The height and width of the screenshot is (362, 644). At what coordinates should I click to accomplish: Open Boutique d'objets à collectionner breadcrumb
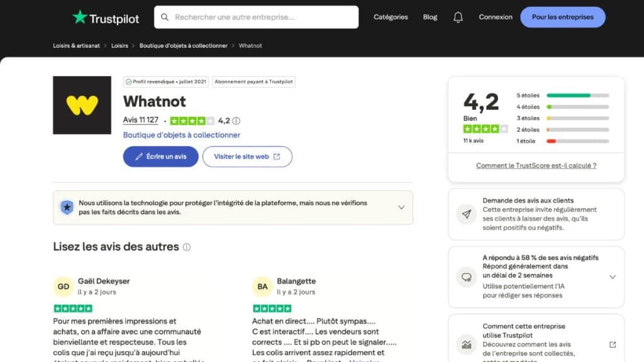(183, 45)
